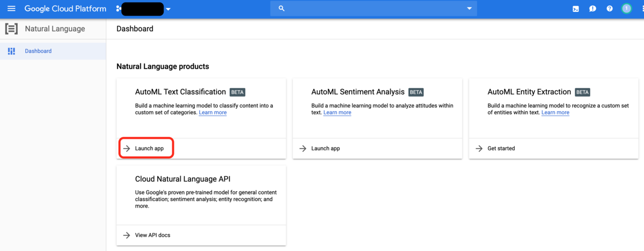This screenshot has height=251, width=644.
Task: Open the notifications alert icon
Action: pyautogui.click(x=592, y=9)
